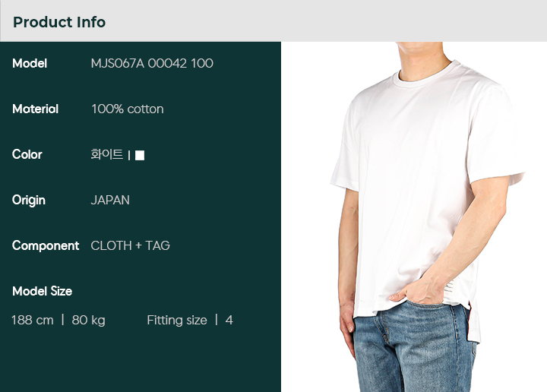Click the white color swatch square
The height and width of the screenshot is (392, 547).
tap(140, 155)
